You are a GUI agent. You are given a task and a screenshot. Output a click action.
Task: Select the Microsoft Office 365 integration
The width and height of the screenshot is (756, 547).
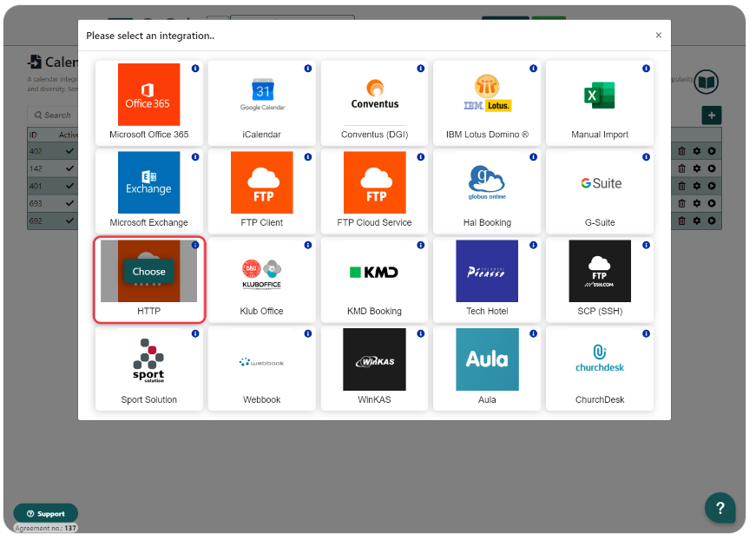coord(149,102)
